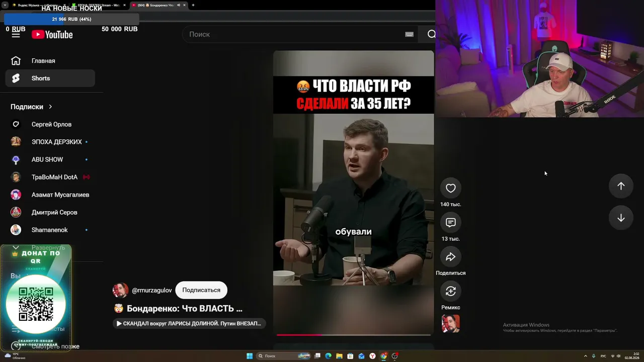This screenshot has width=644, height=362.
Task: Click the Windows taskbar search box
Action: pyautogui.click(x=284, y=356)
